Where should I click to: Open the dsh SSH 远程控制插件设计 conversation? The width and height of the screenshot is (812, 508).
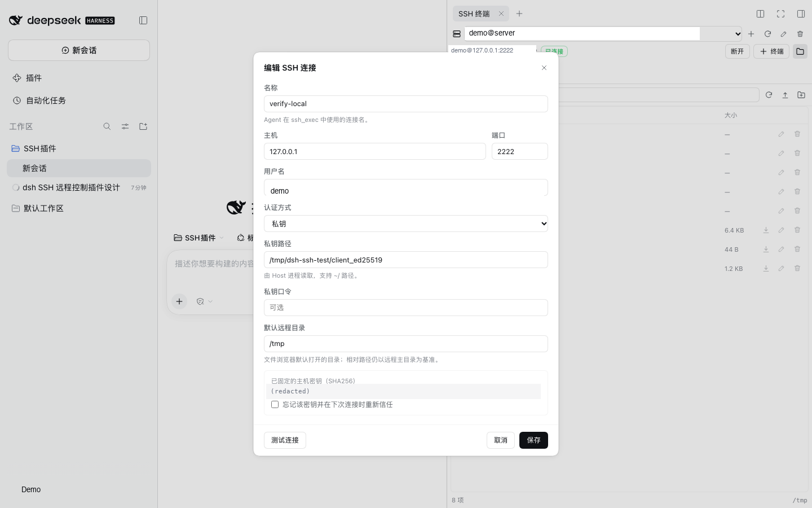(x=79, y=187)
